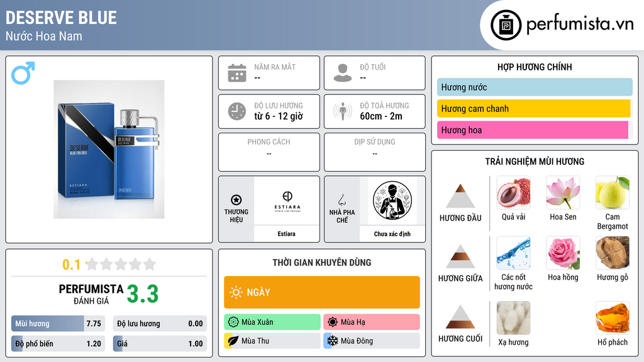This screenshot has height=362, width=644.
Task: Click the 0.1 user rating number
Action: (x=72, y=265)
